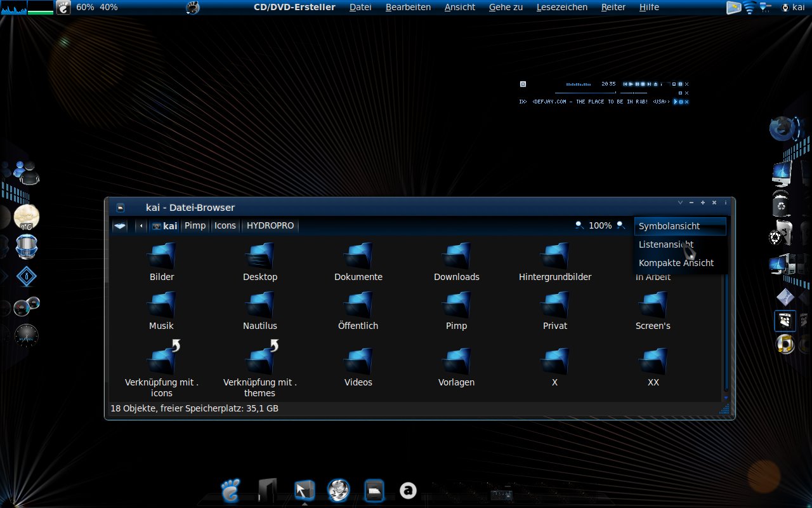
Task: Skip to next track in media player
Action: point(649,84)
